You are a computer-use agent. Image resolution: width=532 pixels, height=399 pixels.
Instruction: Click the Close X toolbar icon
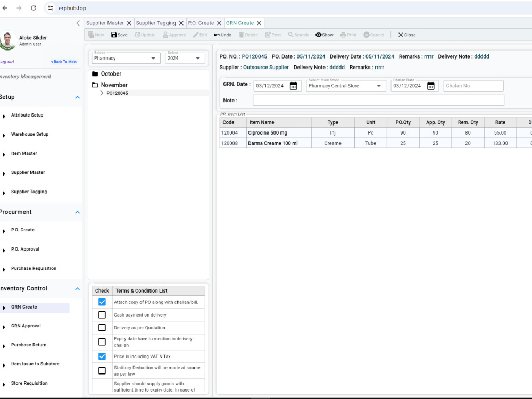click(401, 35)
